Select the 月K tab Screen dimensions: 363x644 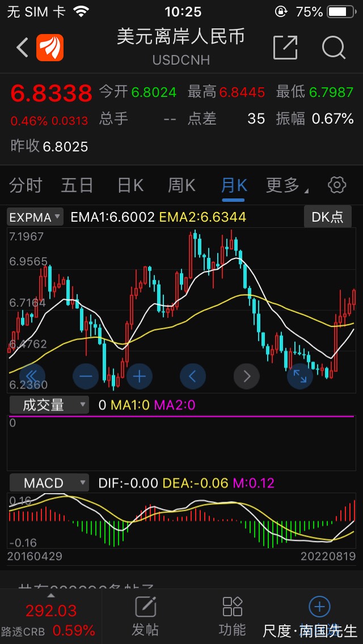(234, 185)
